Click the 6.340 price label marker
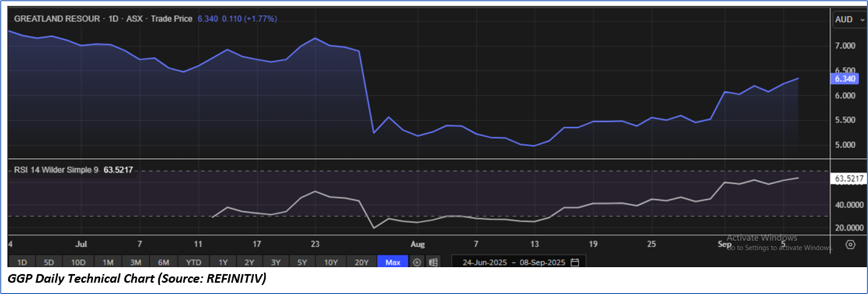 [846, 79]
